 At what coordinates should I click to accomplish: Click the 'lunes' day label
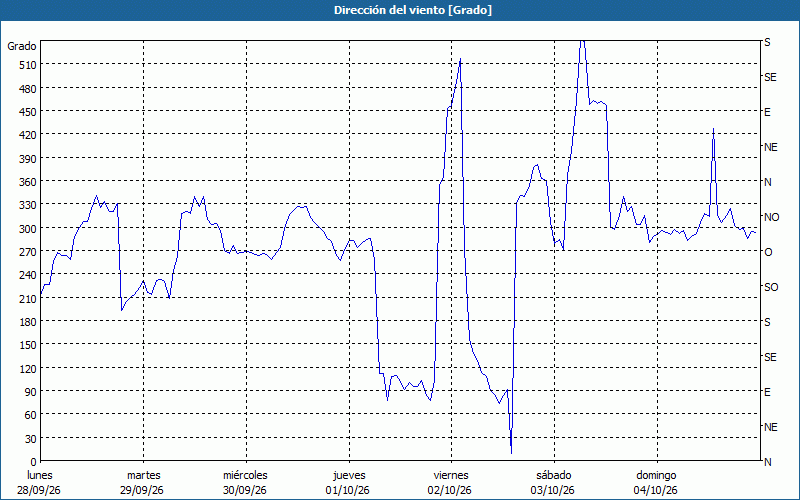point(40,475)
